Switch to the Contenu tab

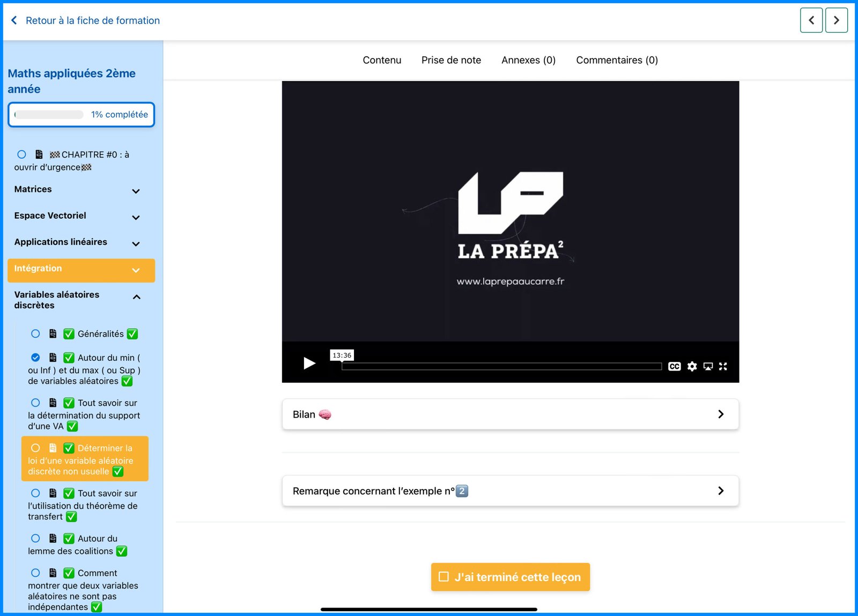point(382,60)
